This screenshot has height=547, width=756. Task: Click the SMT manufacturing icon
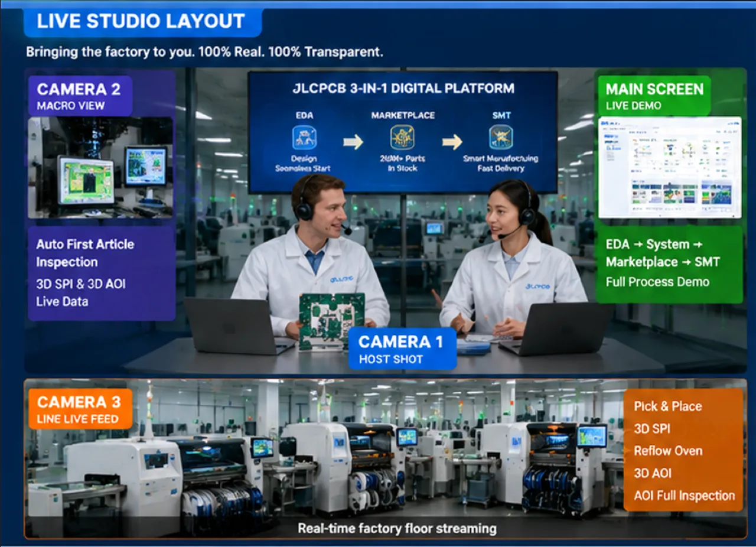tap(501, 138)
